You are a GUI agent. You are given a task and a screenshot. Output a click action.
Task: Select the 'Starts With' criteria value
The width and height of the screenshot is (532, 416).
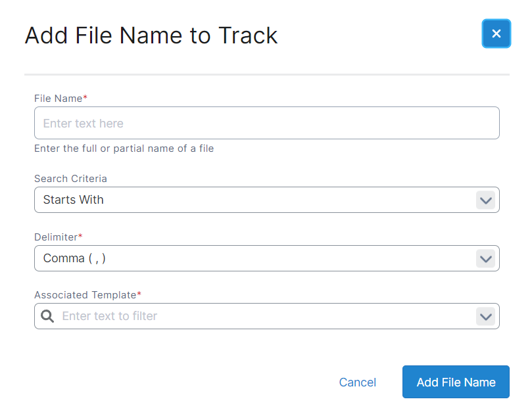(x=74, y=200)
